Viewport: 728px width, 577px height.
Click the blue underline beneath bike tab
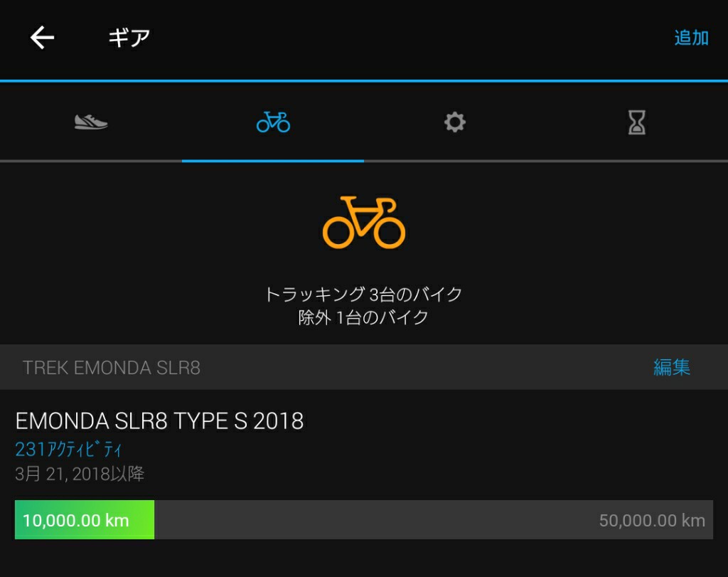click(273, 161)
